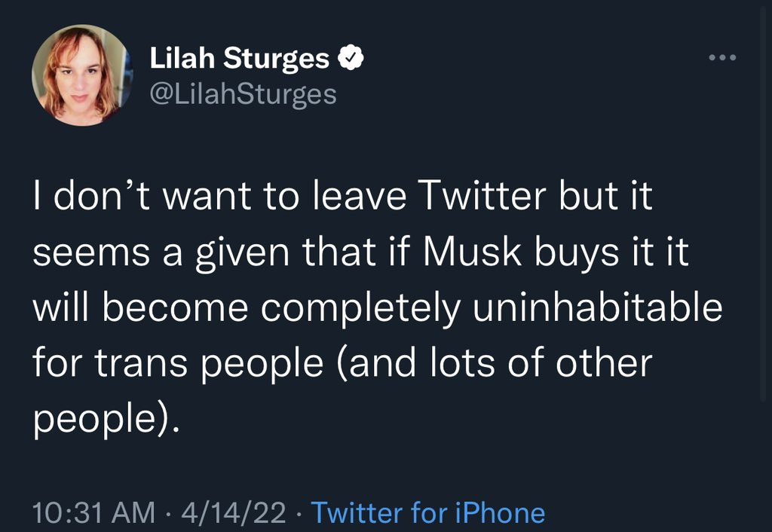Click the 4/14/22 date
The image size is (772, 532).
click(x=234, y=512)
